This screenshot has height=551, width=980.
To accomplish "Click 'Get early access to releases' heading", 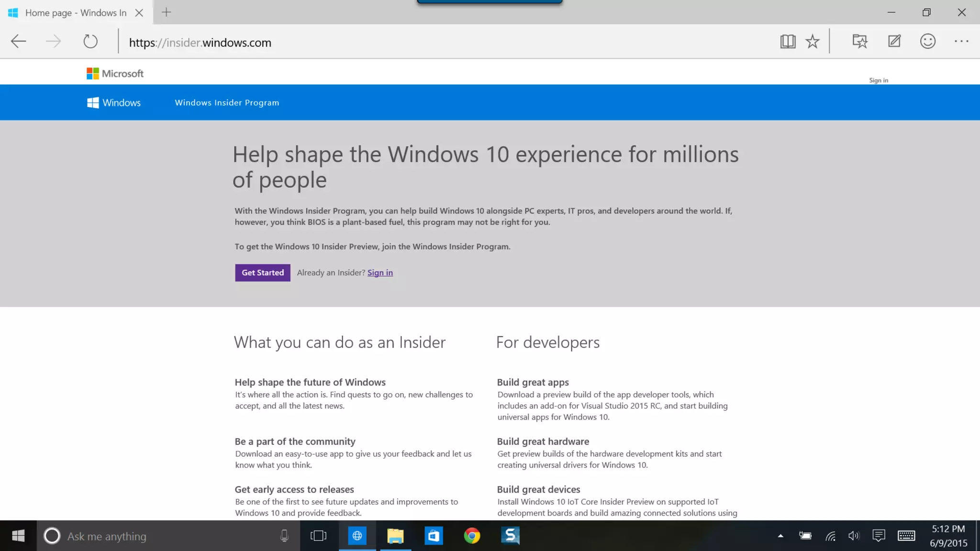I will pyautogui.click(x=294, y=489).
